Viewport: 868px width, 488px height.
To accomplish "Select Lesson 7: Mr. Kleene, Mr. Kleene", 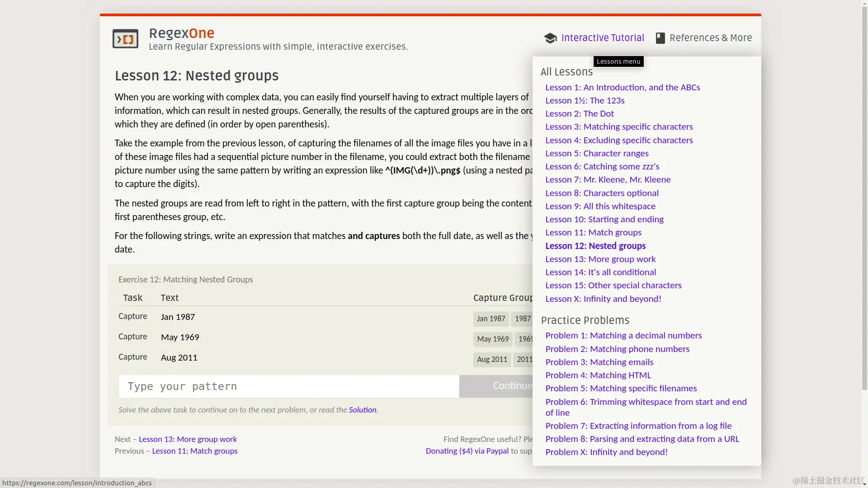I will pos(608,179).
